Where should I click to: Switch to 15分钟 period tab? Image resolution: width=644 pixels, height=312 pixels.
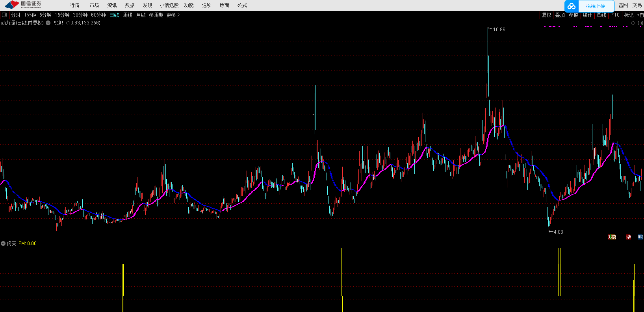tap(62, 15)
